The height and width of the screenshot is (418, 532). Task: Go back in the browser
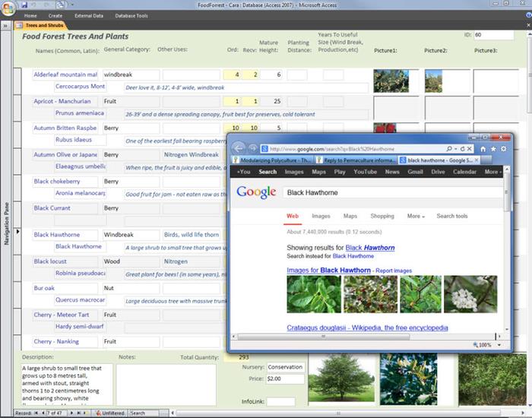click(x=239, y=148)
